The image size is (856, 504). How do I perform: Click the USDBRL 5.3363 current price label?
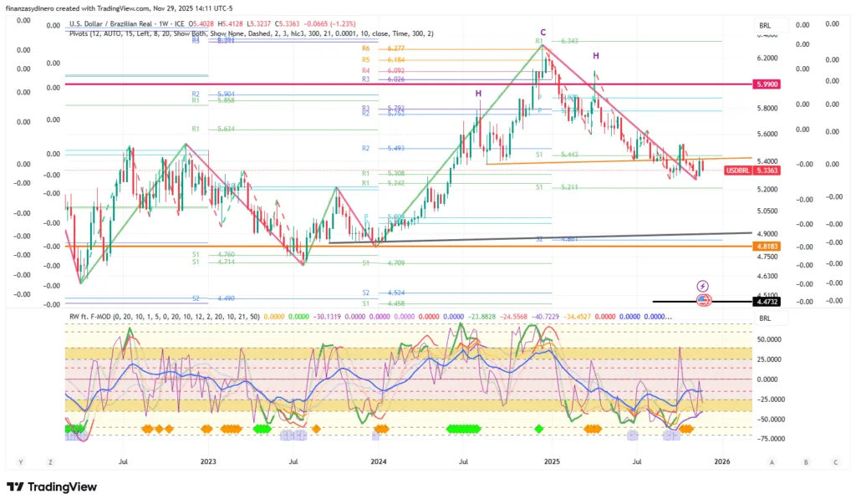click(x=764, y=171)
